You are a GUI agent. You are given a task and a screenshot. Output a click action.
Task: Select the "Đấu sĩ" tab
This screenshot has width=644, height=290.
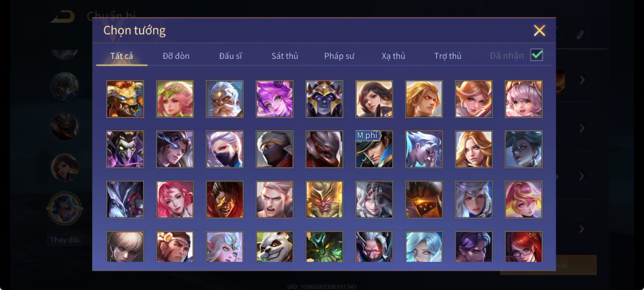click(230, 56)
